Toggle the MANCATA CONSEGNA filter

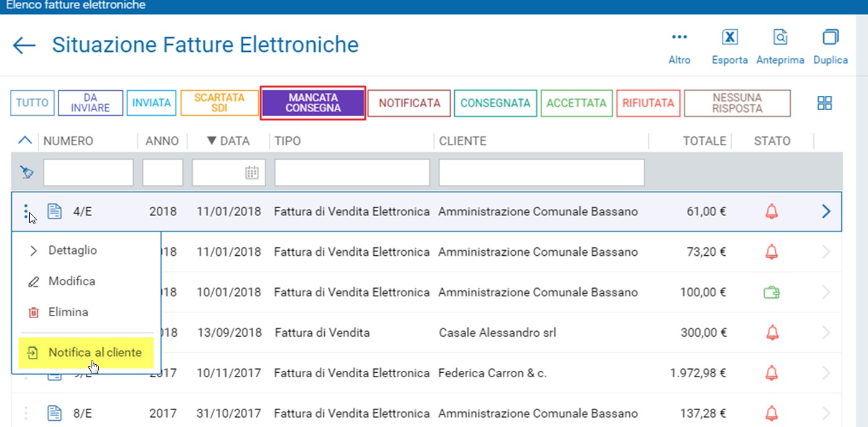coord(312,103)
